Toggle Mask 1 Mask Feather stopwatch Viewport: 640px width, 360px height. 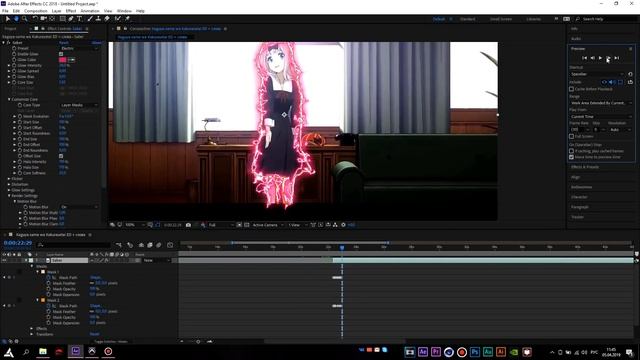[x=49, y=283]
